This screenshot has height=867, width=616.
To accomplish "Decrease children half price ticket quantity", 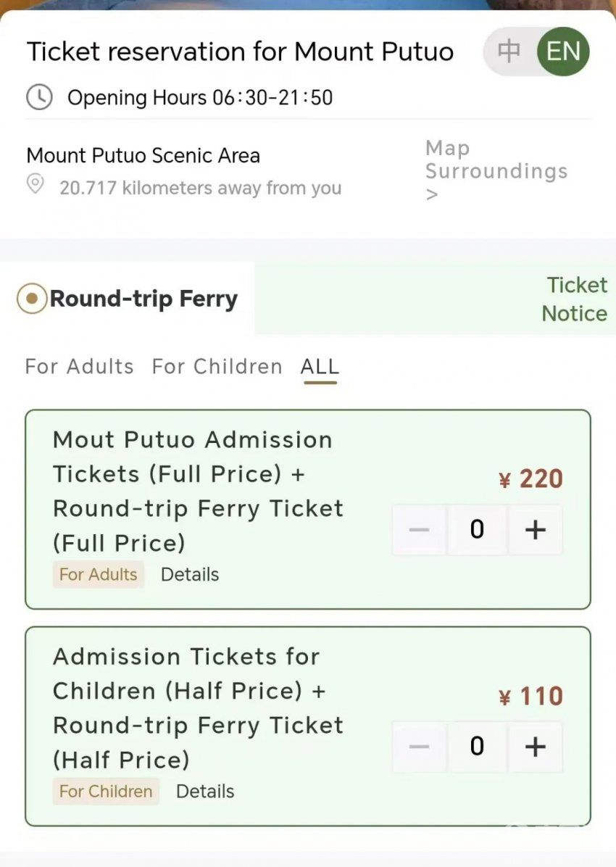I will 419,747.
